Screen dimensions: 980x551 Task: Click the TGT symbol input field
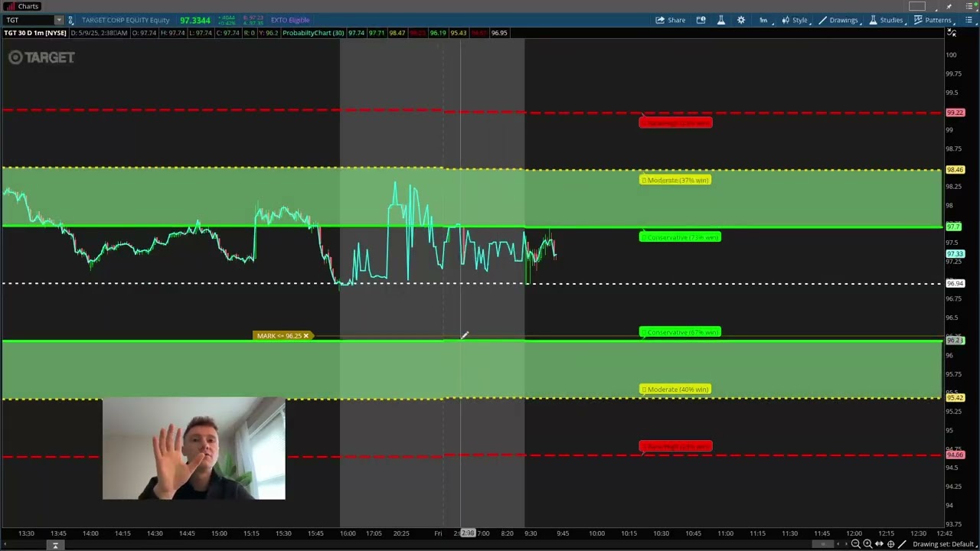pos(28,20)
